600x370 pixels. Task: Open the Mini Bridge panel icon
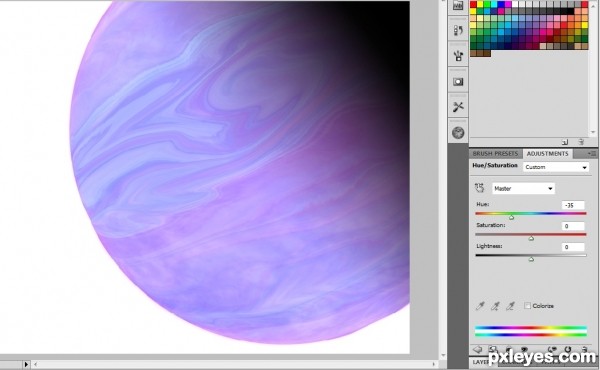click(x=458, y=5)
